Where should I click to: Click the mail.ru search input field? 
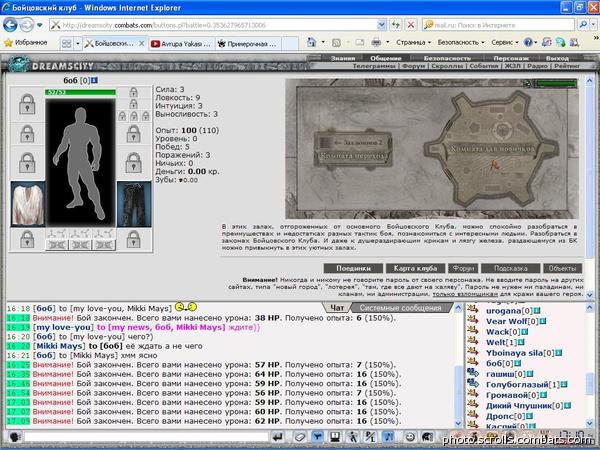(498, 25)
